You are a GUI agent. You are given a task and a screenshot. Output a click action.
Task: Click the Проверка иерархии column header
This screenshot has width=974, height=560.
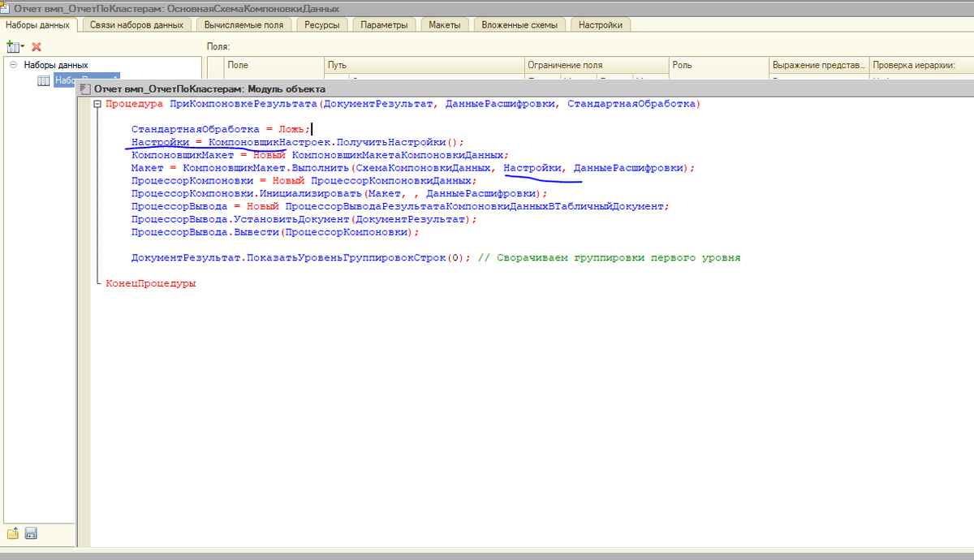(921, 65)
